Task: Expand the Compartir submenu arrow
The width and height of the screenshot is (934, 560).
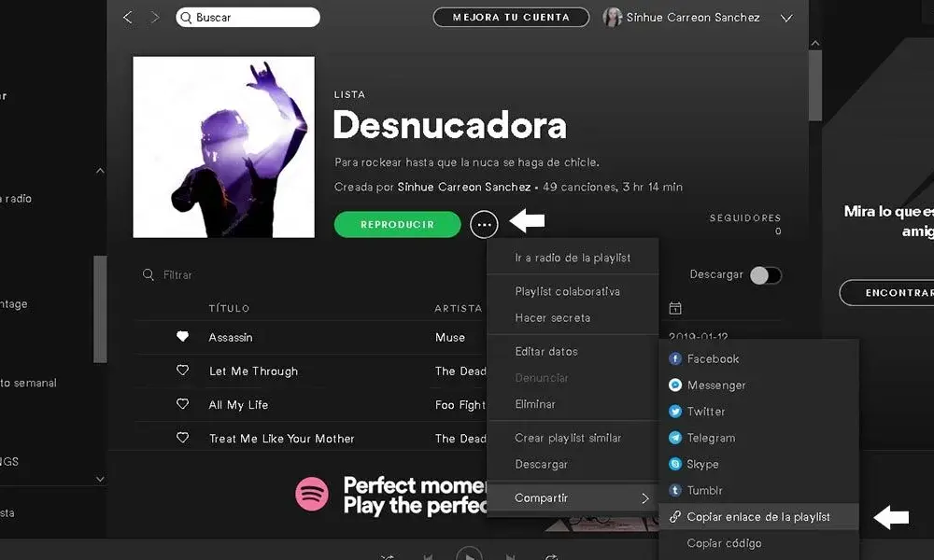Action: tap(645, 498)
